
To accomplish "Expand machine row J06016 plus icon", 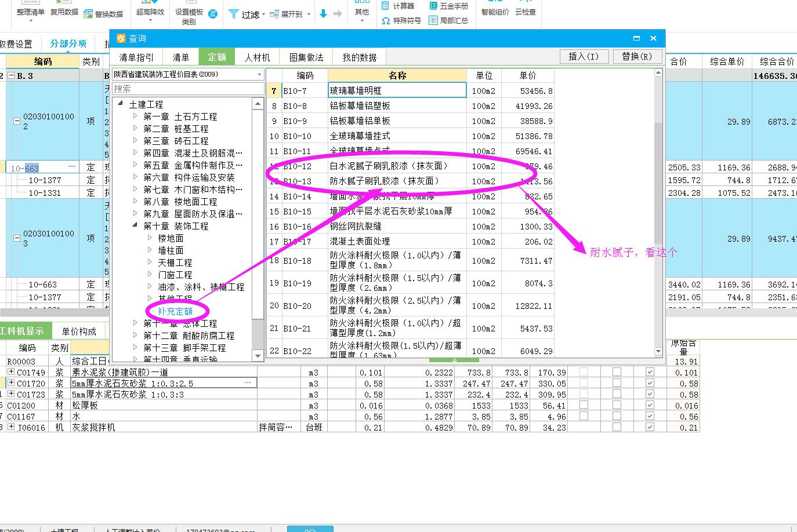I will (x=11, y=427).
